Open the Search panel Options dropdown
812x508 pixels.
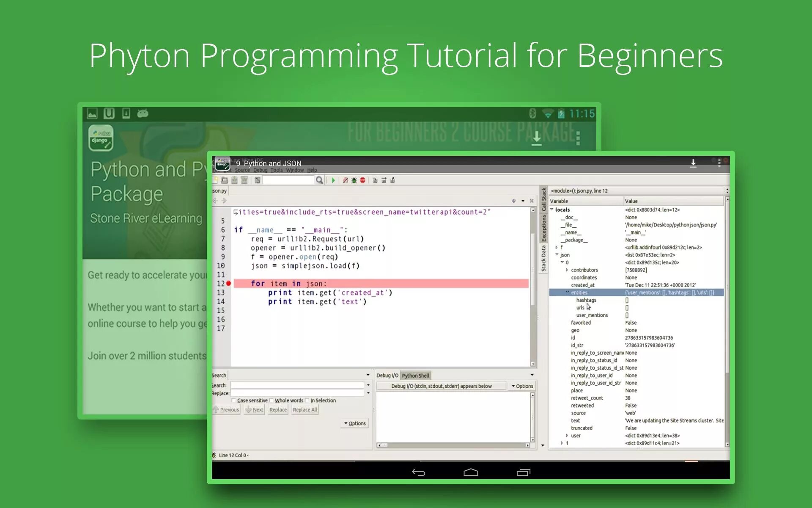pos(355,423)
